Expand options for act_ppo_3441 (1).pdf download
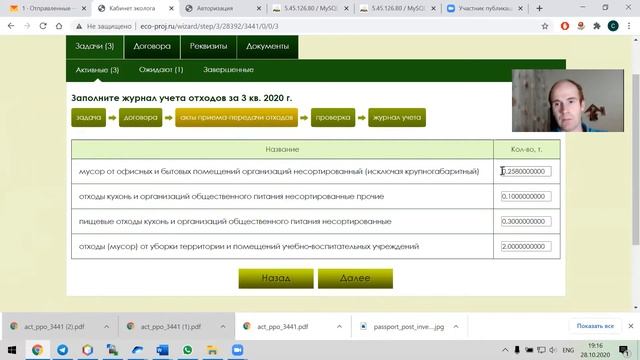The image size is (640, 360). click(223, 327)
